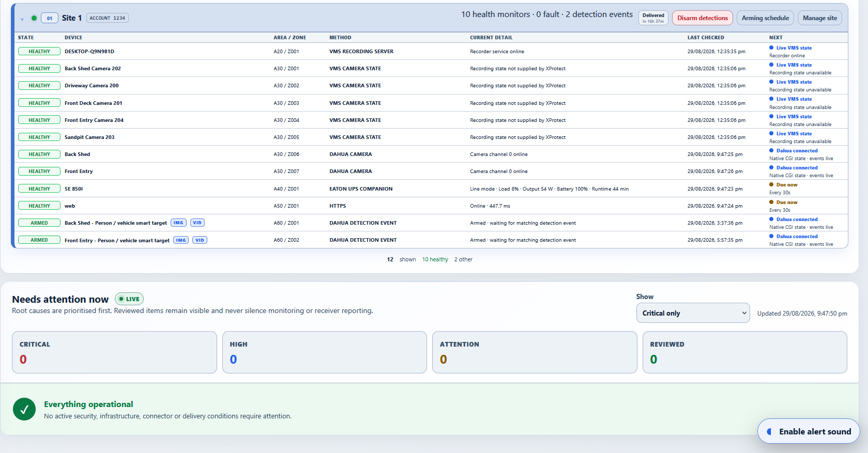Click the DEVICE column header
868x453 pixels.
(73, 37)
